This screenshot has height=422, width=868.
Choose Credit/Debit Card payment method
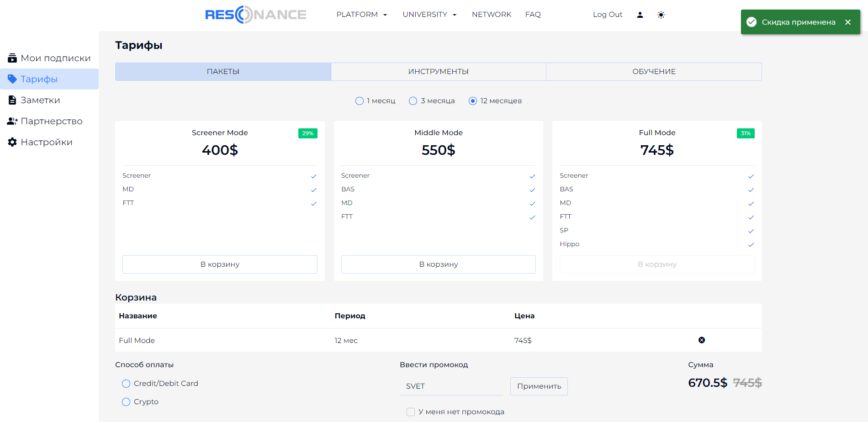(x=126, y=384)
